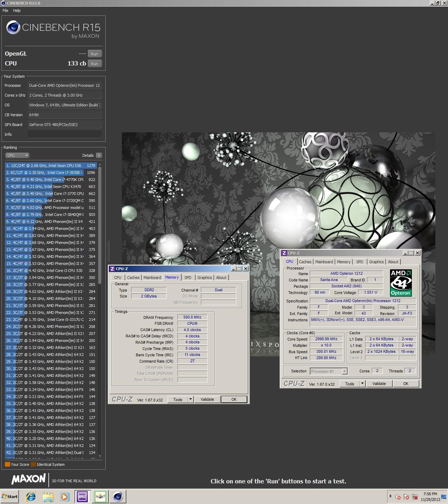Image resolution: width=448 pixels, height=504 pixels.
Task: Click Tools button in processor CPU-Z window
Action: pos(350,384)
